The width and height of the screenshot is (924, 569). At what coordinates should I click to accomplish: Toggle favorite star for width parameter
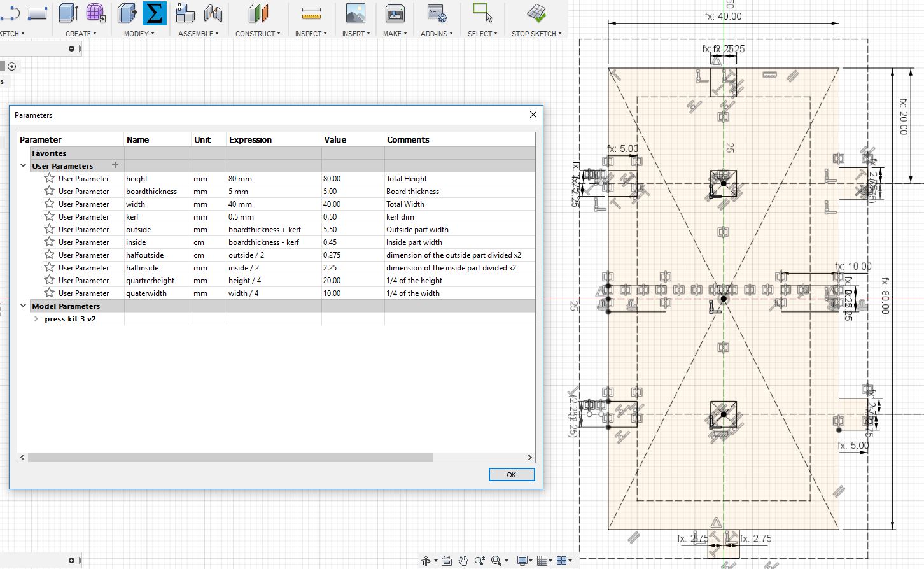(49, 204)
